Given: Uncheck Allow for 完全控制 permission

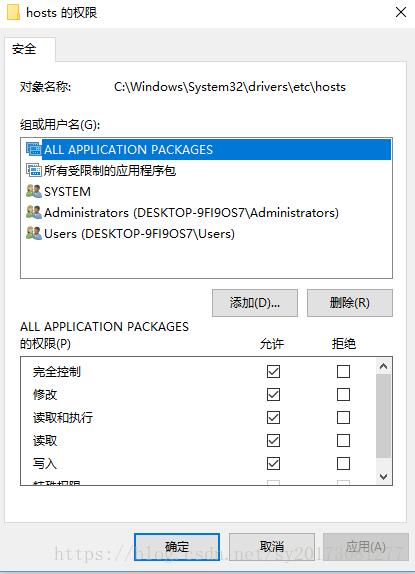Looking at the screenshot, I should pos(273,372).
